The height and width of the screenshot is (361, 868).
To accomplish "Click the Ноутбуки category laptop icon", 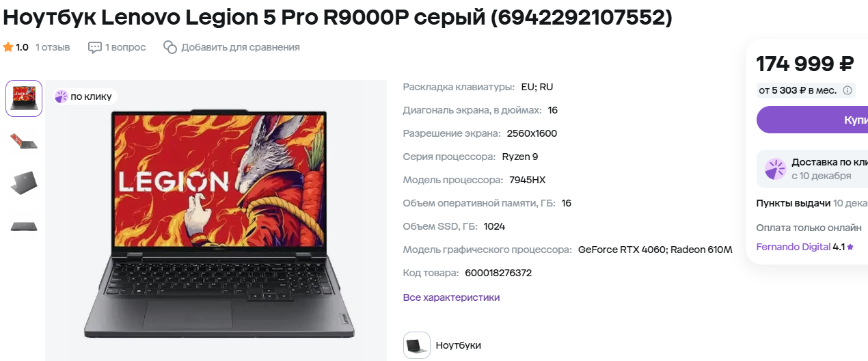I will (417, 345).
